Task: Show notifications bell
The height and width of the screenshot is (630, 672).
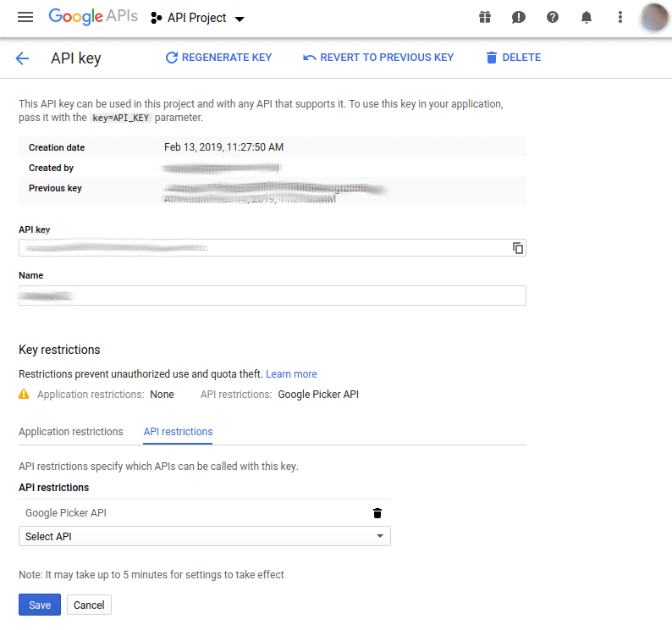Action: 586,17
